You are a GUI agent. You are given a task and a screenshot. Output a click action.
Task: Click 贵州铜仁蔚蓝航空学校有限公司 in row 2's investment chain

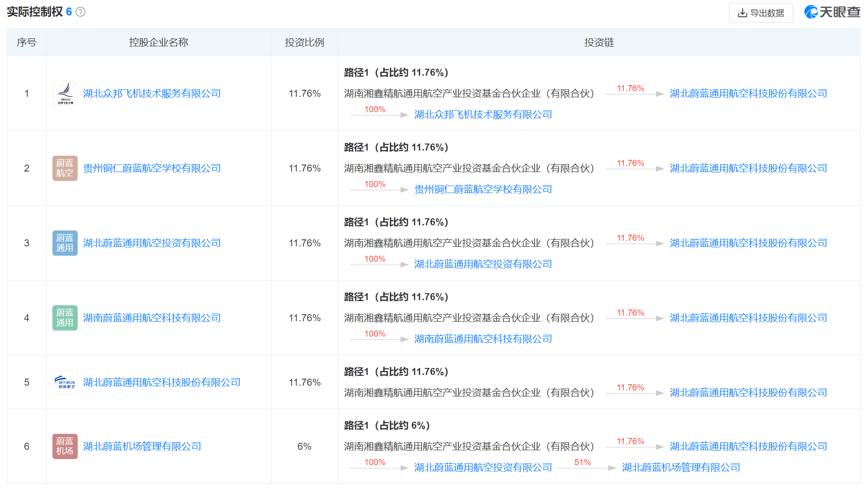pyautogui.click(x=483, y=189)
